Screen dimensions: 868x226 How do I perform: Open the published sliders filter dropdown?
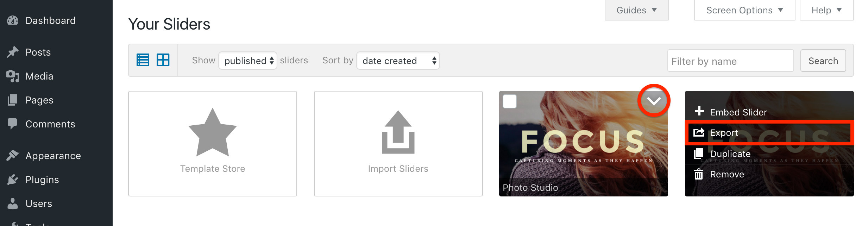pos(248,61)
